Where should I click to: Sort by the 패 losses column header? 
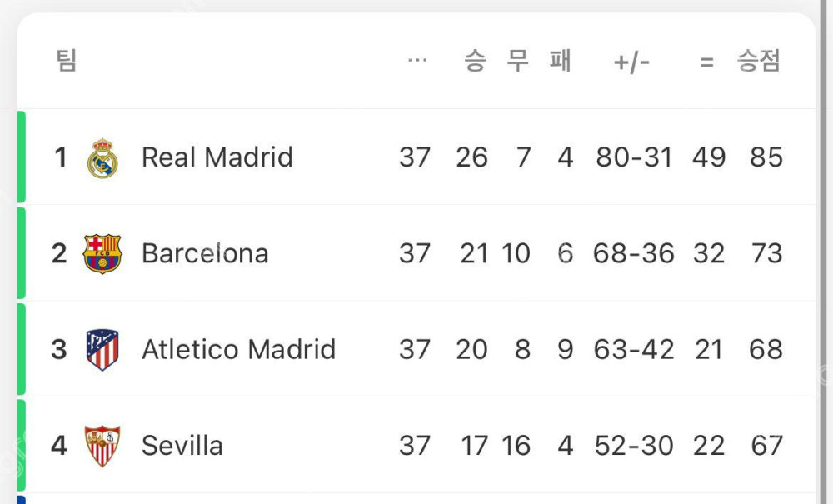(x=561, y=61)
